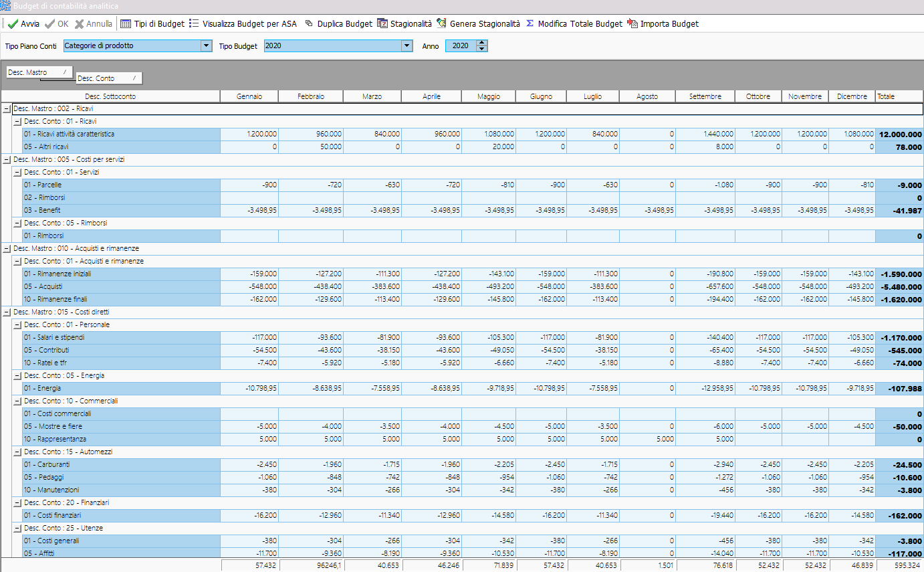Collapse Desc. Conto 25 - Utenze group

[17, 528]
